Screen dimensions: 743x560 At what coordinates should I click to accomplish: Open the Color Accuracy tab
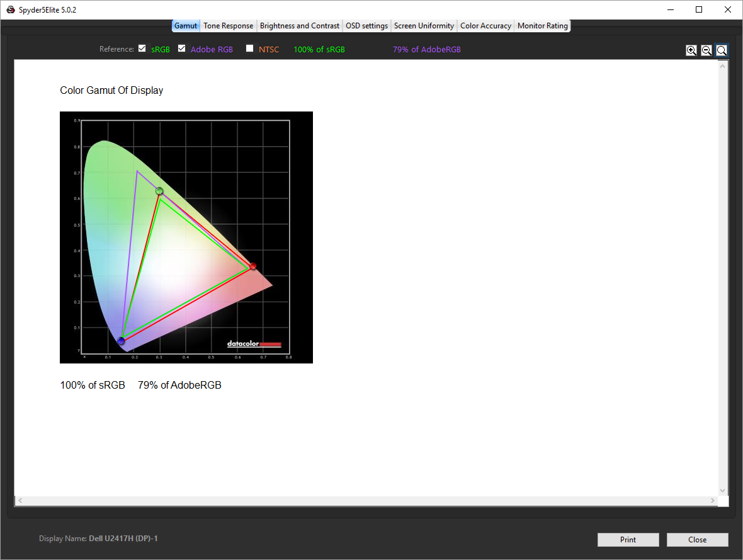(x=485, y=26)
